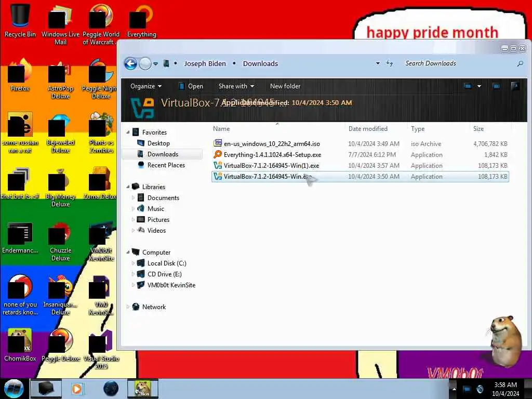Open the Peggle Deluxe desktop icon

60,345
